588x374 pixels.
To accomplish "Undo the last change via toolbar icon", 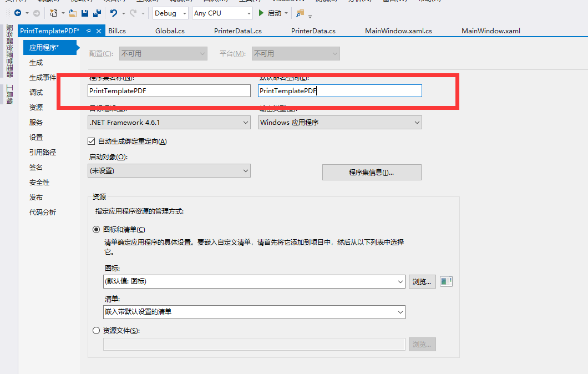I will (113, 13).
